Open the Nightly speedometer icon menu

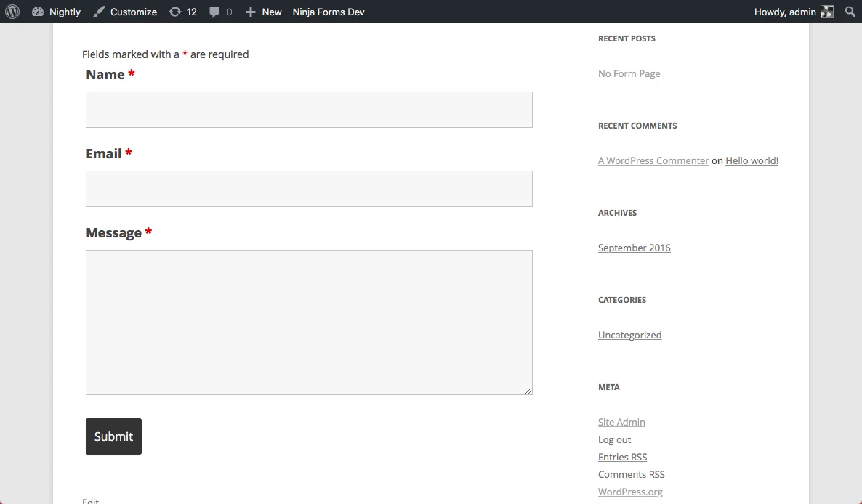[38, 11]
